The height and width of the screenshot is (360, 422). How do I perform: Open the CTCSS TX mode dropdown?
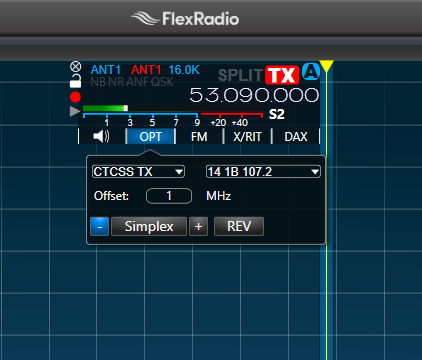click(138, 172)
